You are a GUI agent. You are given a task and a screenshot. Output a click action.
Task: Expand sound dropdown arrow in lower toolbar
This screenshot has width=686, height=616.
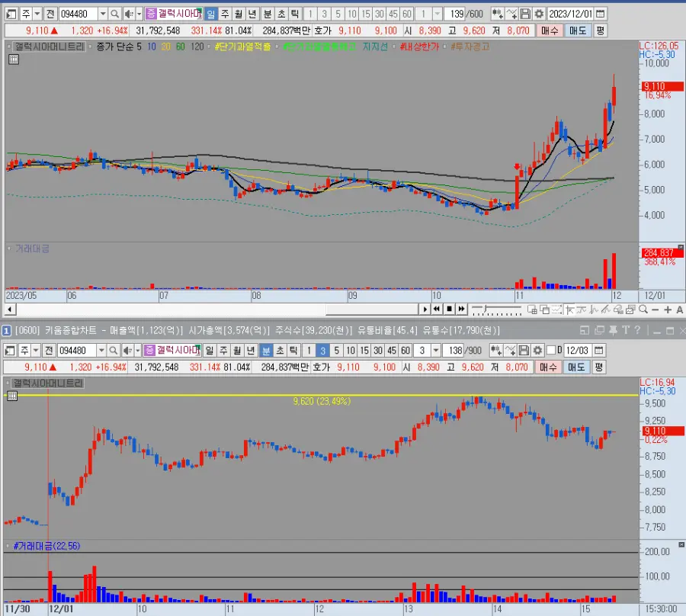[x=137, y=351]
